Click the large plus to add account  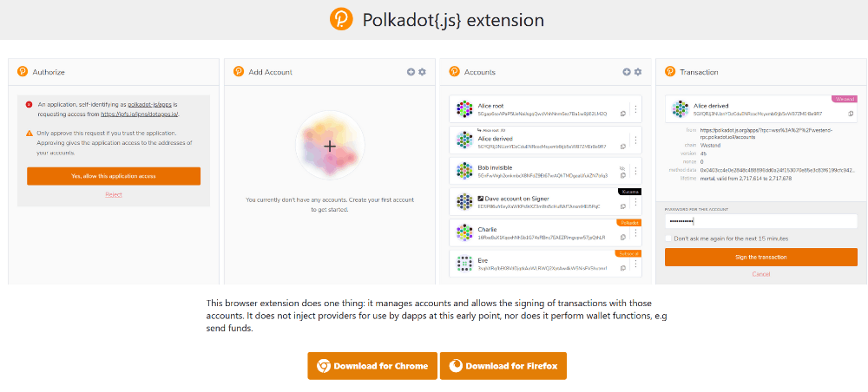[x=330, y=146]
